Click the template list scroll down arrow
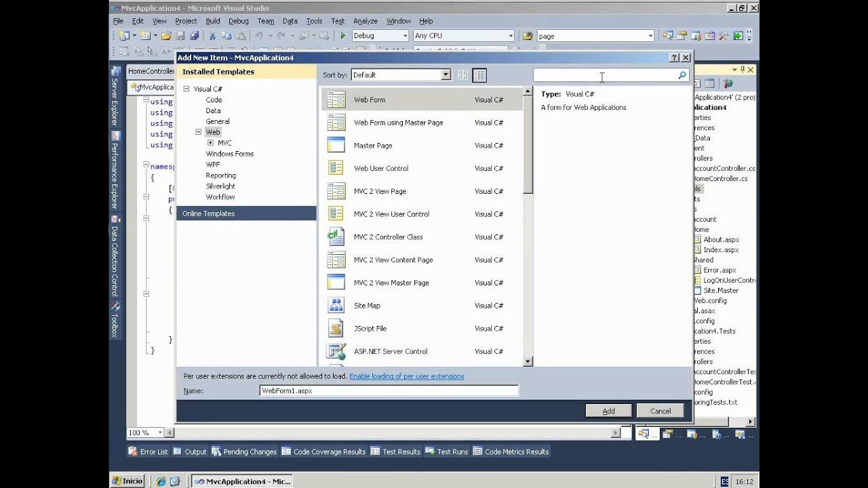 click(528, 362)
